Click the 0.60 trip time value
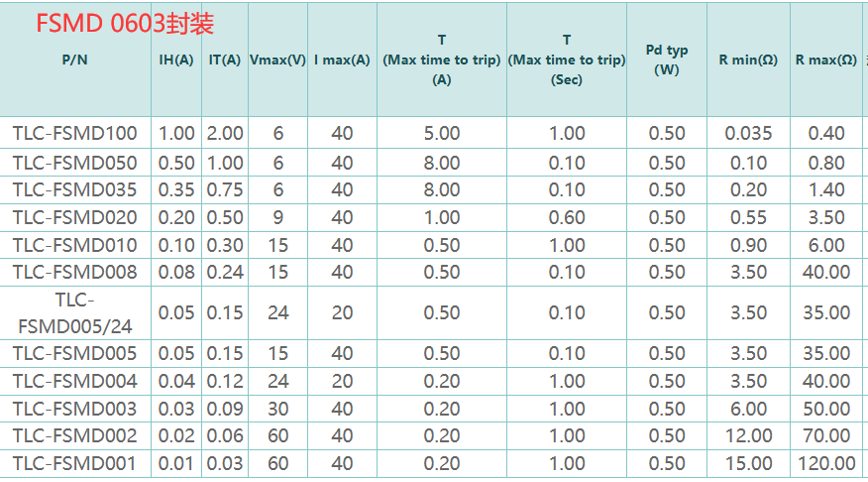868x482 pixels. pyautogui.click(x=567, y=217)
